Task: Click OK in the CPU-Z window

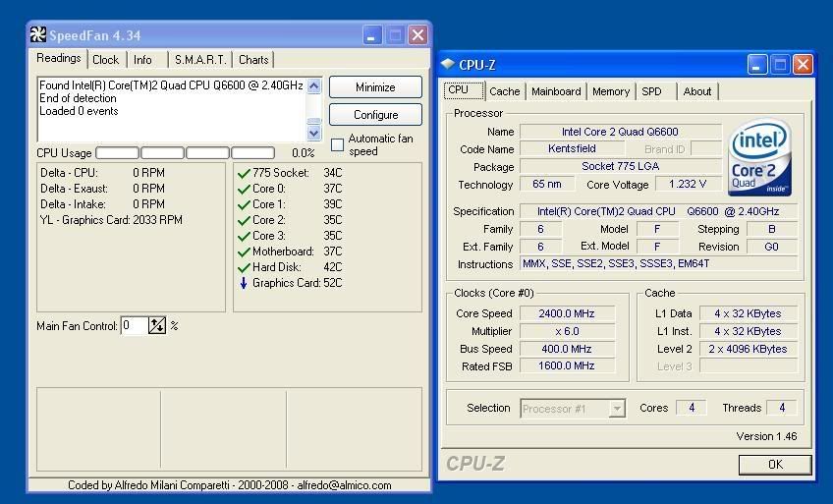Action: 775,465
